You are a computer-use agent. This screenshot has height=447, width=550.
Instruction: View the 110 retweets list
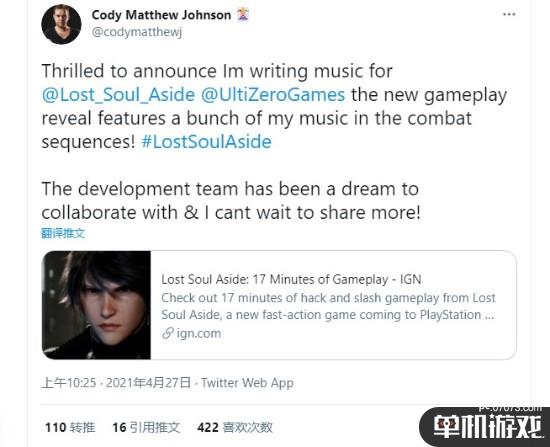pyautogui.click(x=70, y=427)
